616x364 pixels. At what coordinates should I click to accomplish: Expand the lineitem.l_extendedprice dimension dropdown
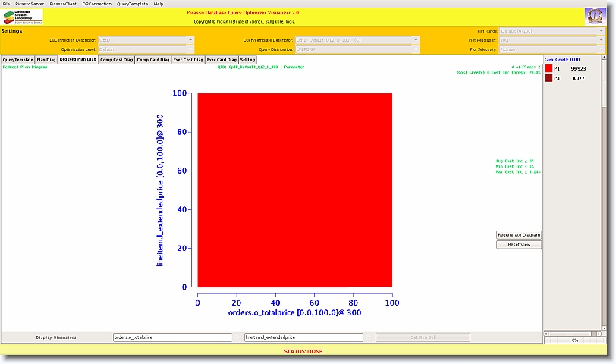click(368, 337)
